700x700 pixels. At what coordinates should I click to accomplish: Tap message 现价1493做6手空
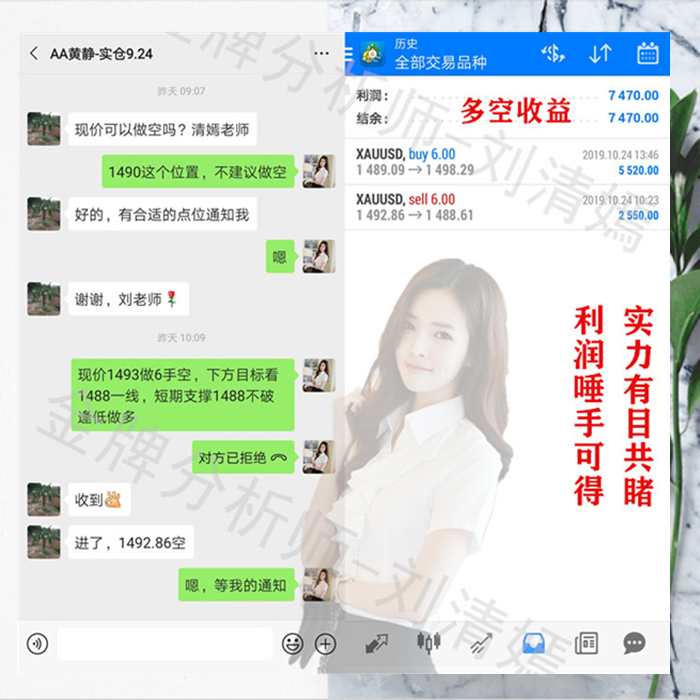click(x=183, y=395)
